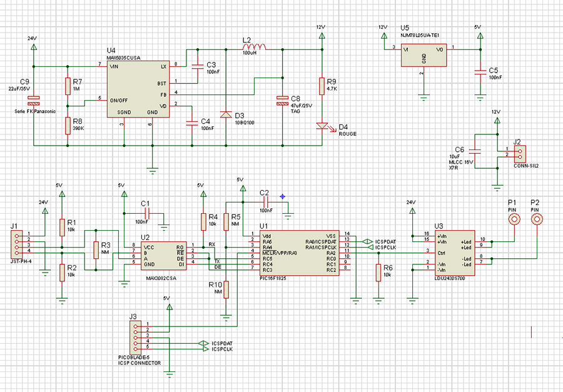Click the P1 pin terminal
Viewport: 563px width, 392px height.
coord(514,219)
